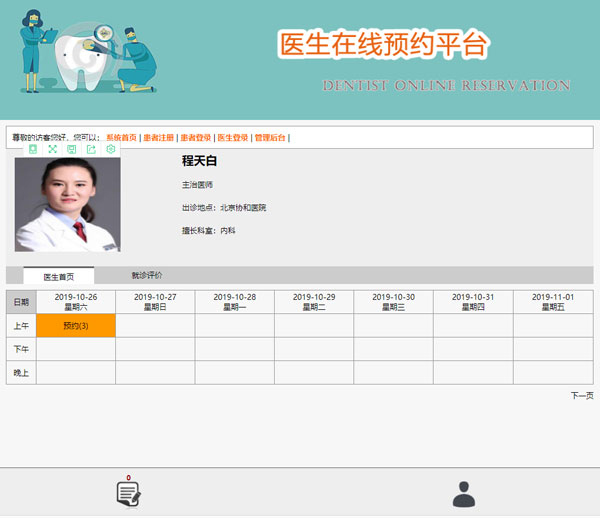Click the fullscreen expand arrows icon
600x518 pixels.
(53, 149)
